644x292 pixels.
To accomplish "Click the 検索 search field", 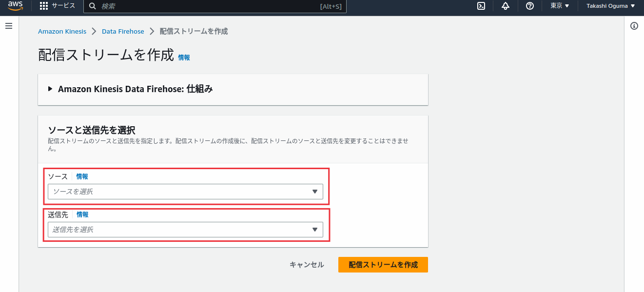I will click(215, 6).
